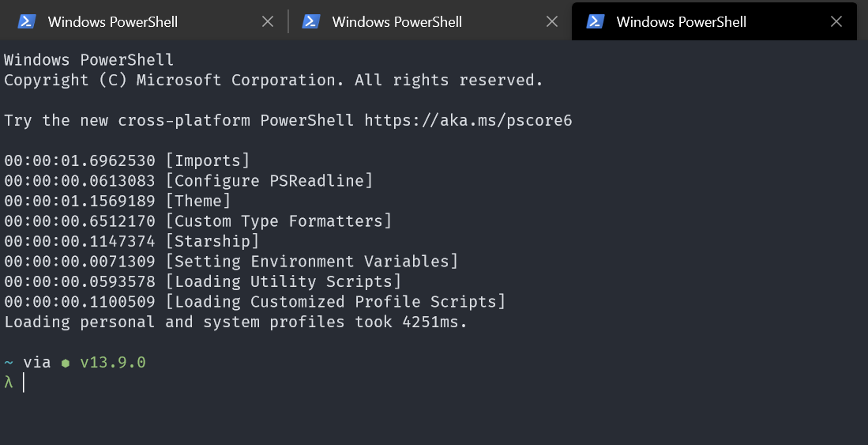Click the lambda prompt symbol

click(x=9, y=383)
